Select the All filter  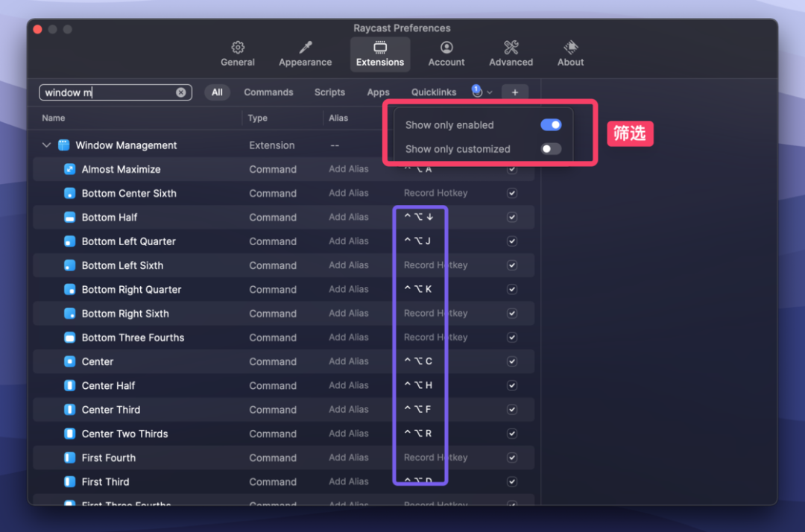pyautogui.click(x=217, y=92)
